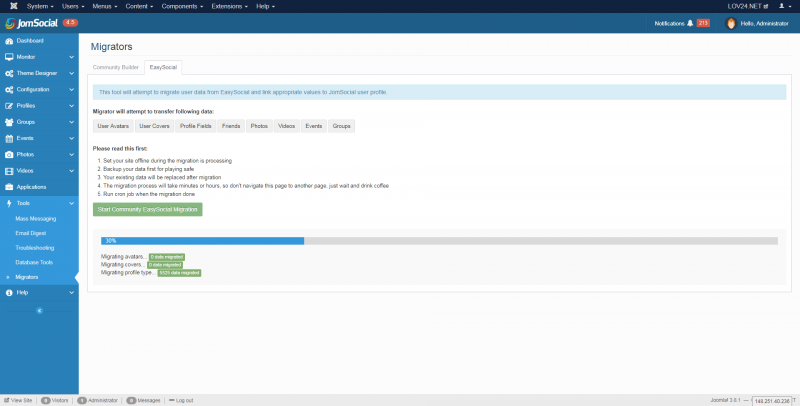Open the user icon menu top right
Viewport: 800px width, 406px height.
pyautogui.click(x=784, y=6)
